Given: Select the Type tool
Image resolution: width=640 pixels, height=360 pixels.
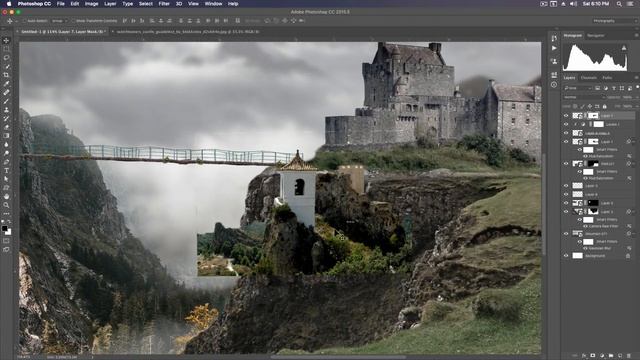Looking at the screenshot, I should click(x=6, y=170).
